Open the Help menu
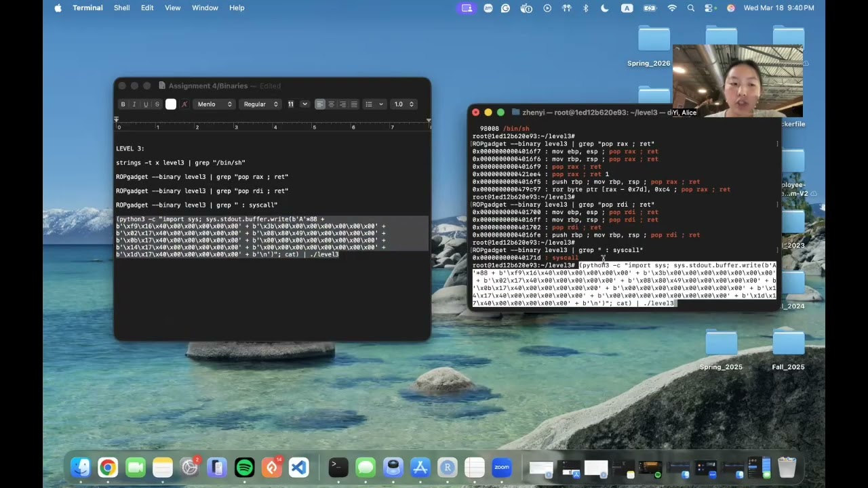 point(237,8)
